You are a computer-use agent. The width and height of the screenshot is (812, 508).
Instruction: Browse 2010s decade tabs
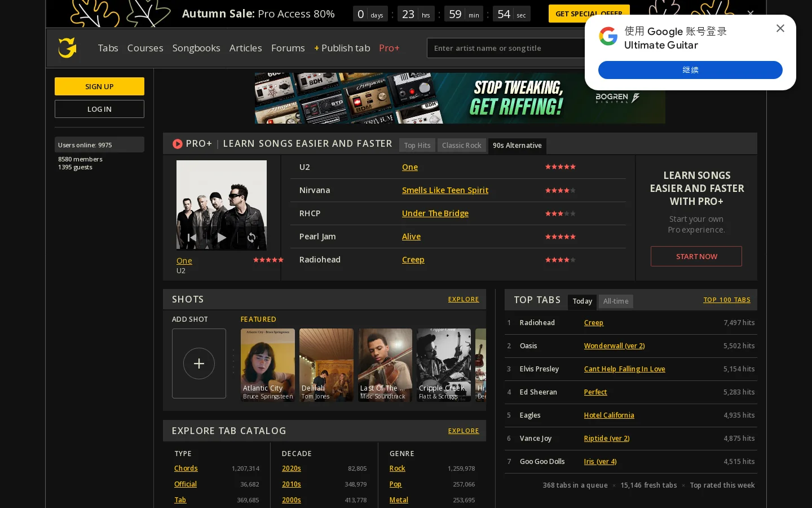[x=292, y=484]
